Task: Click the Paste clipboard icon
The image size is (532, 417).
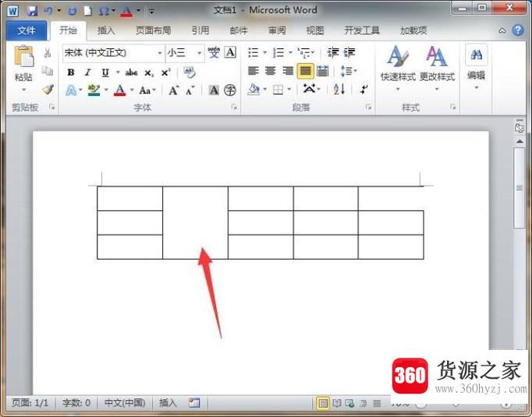Action: coord(23,56)
